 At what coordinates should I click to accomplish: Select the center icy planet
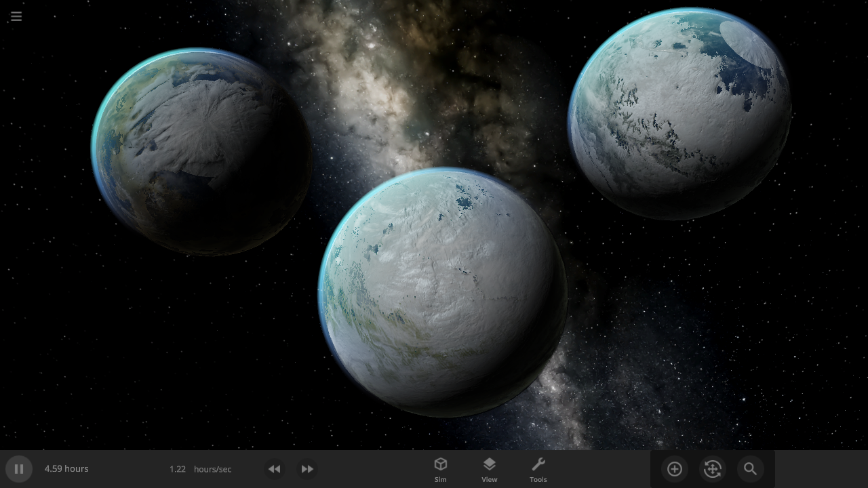pos(443,292)
